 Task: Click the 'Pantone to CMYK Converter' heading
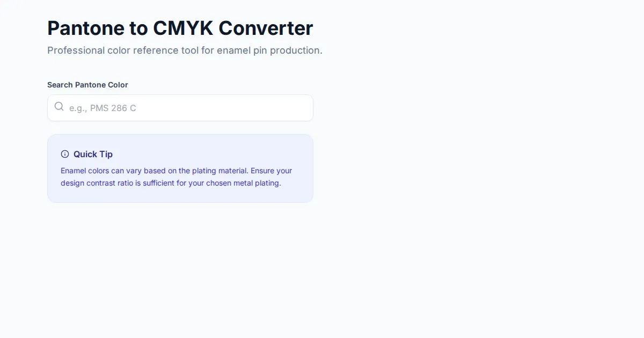[x=180, y=28]
